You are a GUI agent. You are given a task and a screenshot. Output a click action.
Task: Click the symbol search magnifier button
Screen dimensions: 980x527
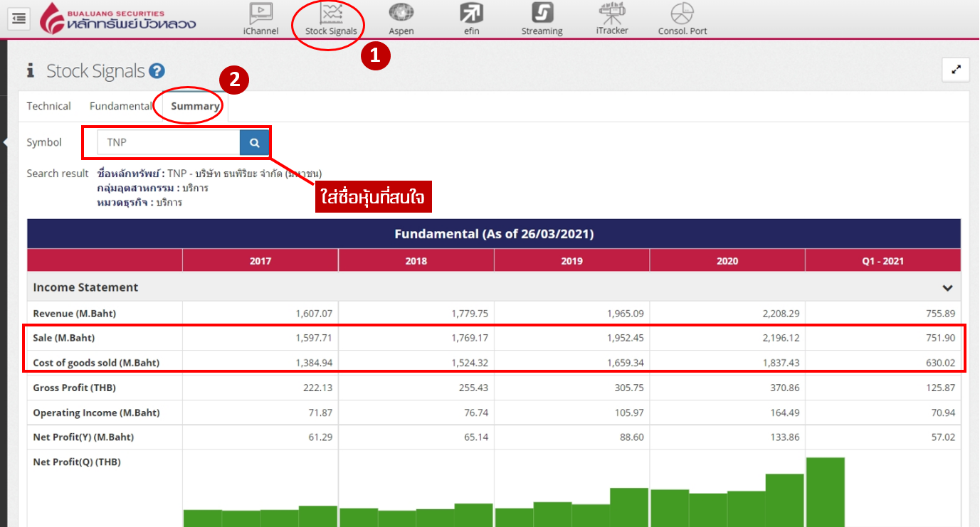coord(254,142)
